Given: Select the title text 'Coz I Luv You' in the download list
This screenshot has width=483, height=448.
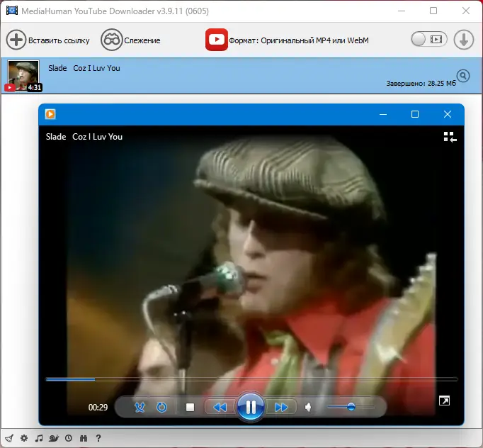Looking at the screenshot, I should (97, 68).
